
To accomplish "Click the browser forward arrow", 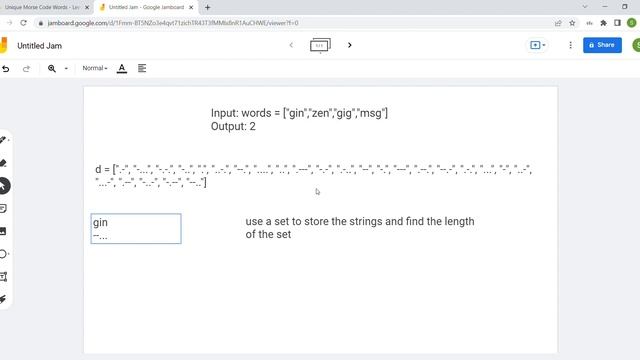I will point(9,23).
